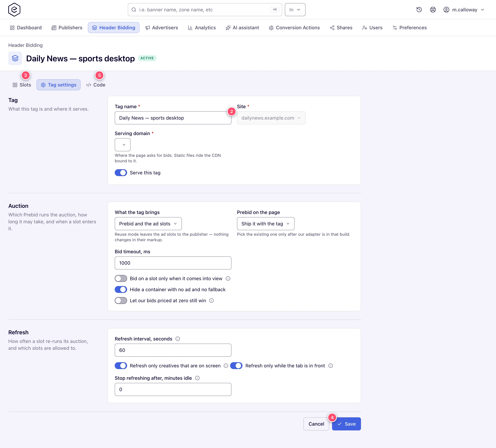496x448 pixels.
Task: Click the Stop refreshing after minutes field
Action: coord(173,389)
